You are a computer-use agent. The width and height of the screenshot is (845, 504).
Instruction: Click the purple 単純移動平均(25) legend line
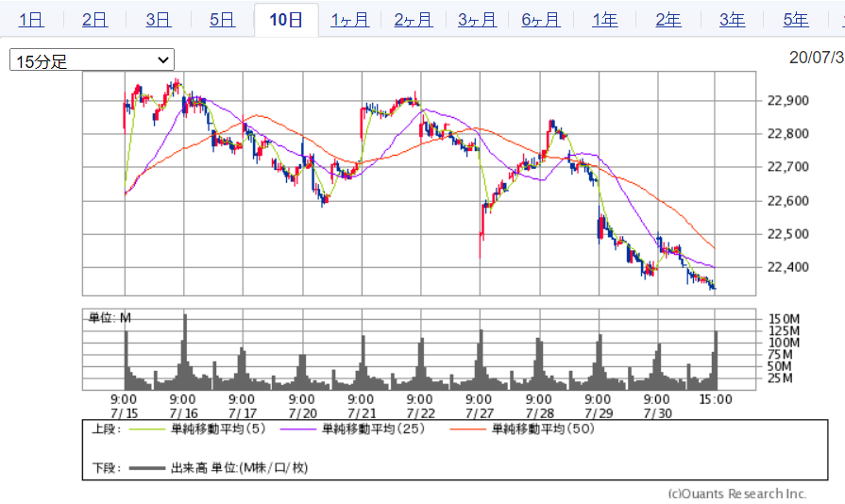click(297, 429)
